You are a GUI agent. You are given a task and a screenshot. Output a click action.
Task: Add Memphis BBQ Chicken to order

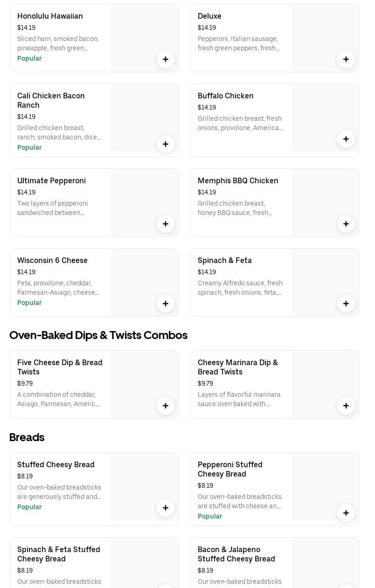(346, 224)
